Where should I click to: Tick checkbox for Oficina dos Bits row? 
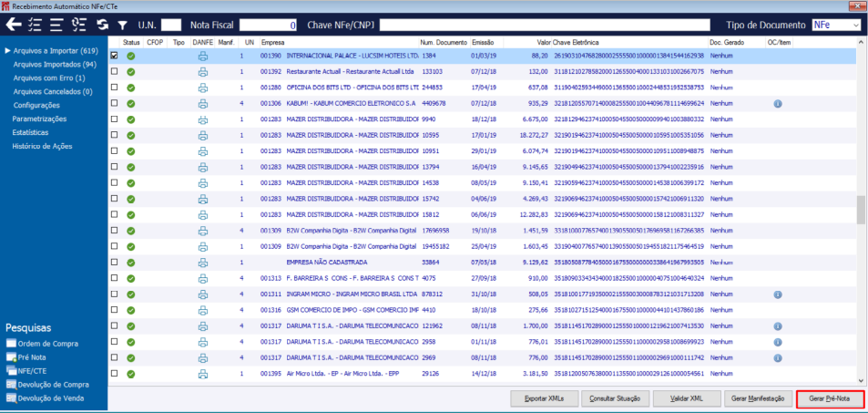click(115, 87)
